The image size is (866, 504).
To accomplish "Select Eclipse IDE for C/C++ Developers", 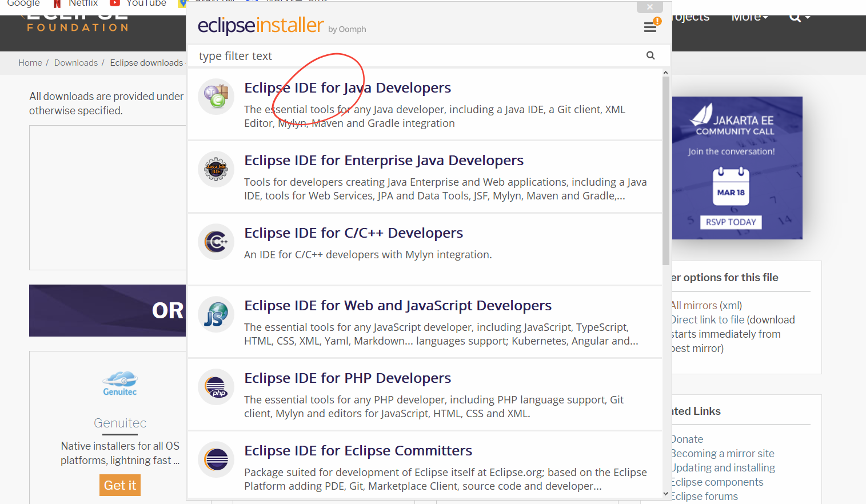I will point(354,233).
